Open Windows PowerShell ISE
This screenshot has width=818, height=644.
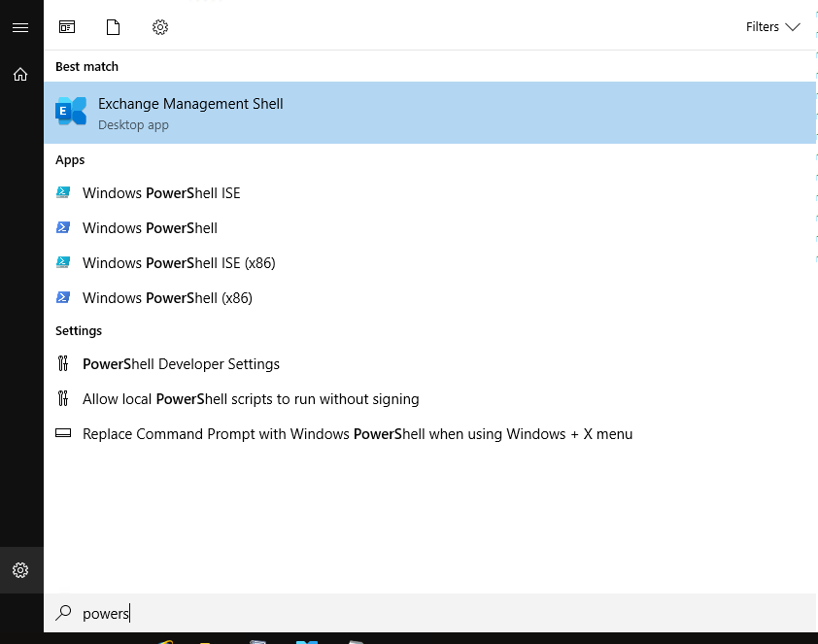[x=429, y=193]
